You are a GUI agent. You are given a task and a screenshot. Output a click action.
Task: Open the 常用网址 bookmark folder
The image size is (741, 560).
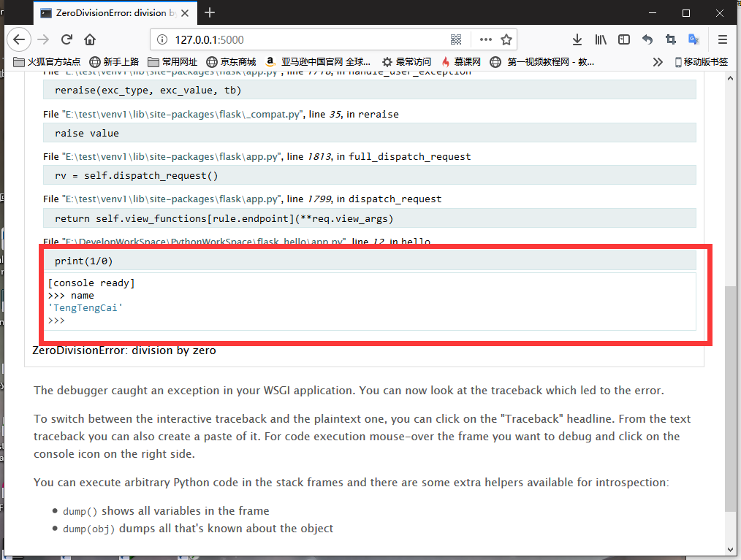click(172, 62)
